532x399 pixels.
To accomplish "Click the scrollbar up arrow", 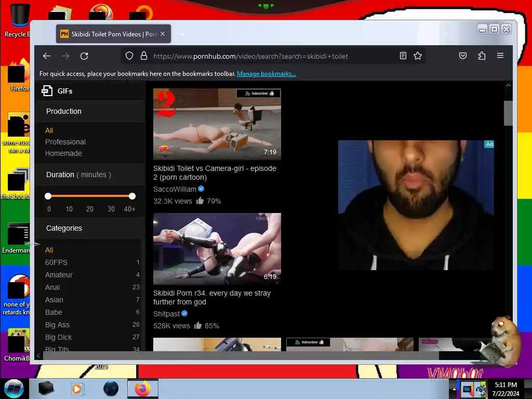I will [508, 86].
